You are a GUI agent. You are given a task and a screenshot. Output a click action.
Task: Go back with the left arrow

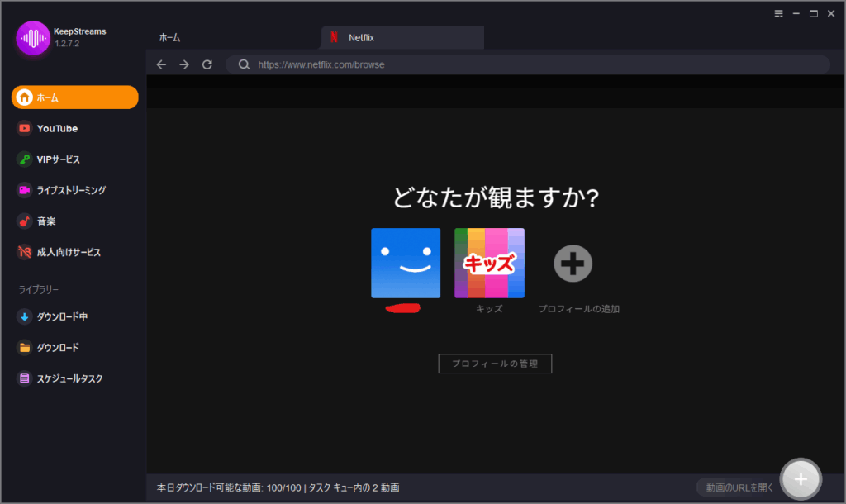pos(161,64)
